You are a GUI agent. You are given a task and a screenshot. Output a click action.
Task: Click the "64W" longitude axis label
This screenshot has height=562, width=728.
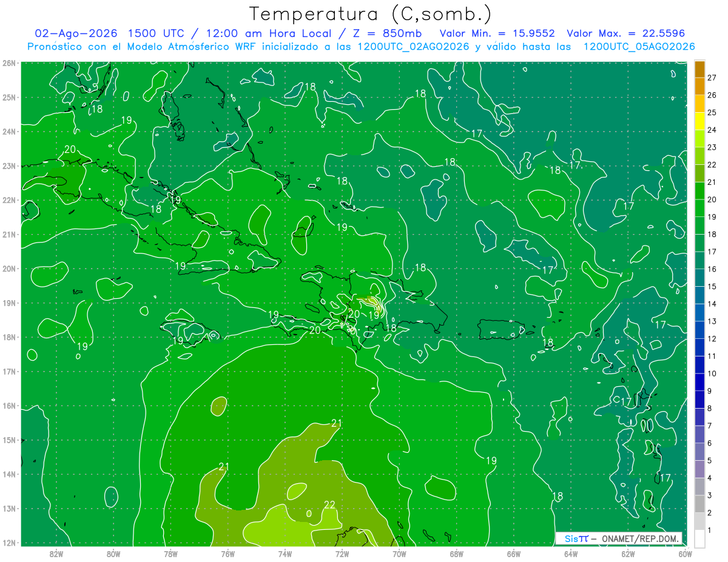click(571, 554)
